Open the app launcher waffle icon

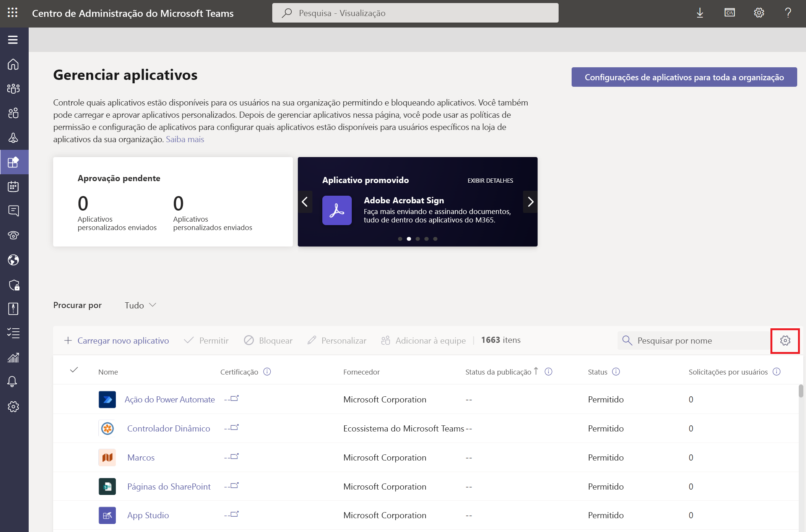coord(13,13)
